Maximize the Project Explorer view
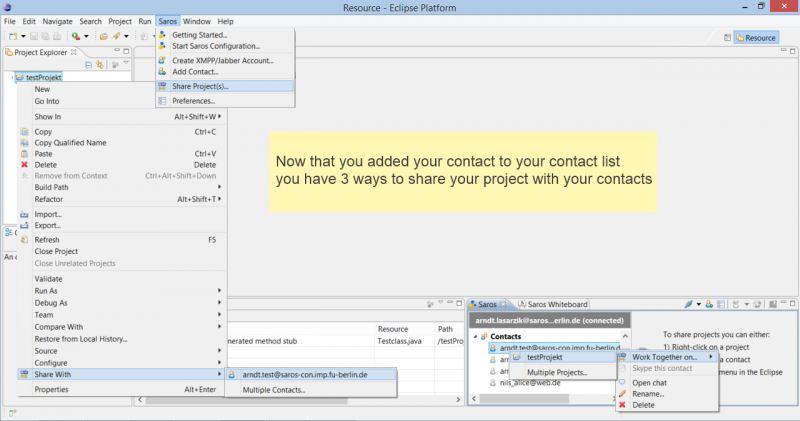This screenshot has height=421, width=800. [x=126, y=51]
